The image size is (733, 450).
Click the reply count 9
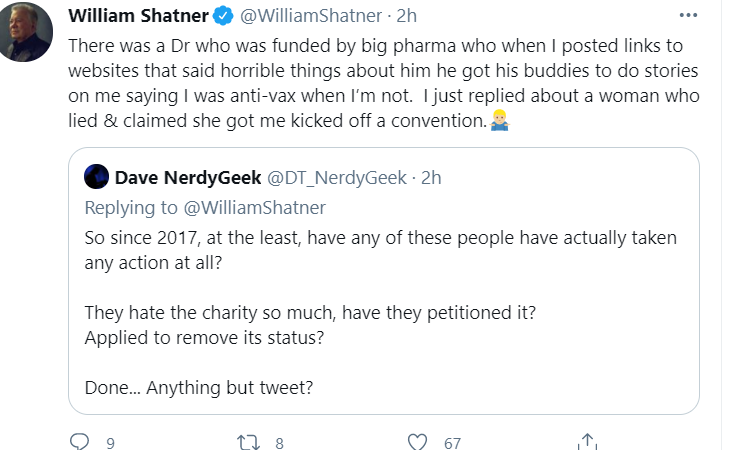click(x=110, y=442)
